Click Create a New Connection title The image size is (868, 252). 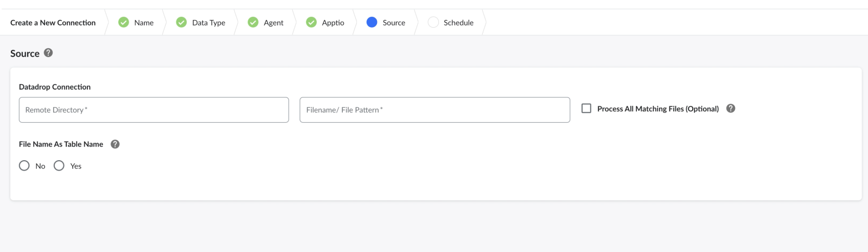click(53, 23)
